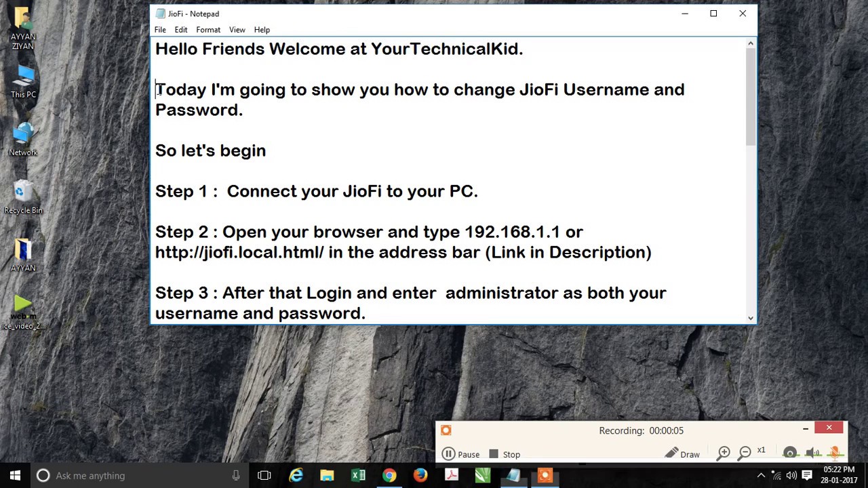The width and height of the screenshot is (868, 488).
Task: Toggle system speaker audio in recorder panel
Action: [x=812, y=453]
